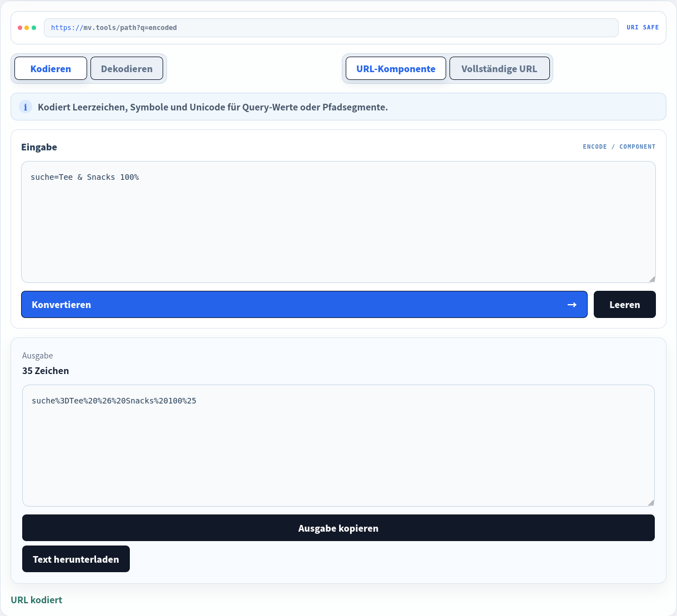Click the yellow window dot
Screen dimensions: 677x616
coord(27,28)
